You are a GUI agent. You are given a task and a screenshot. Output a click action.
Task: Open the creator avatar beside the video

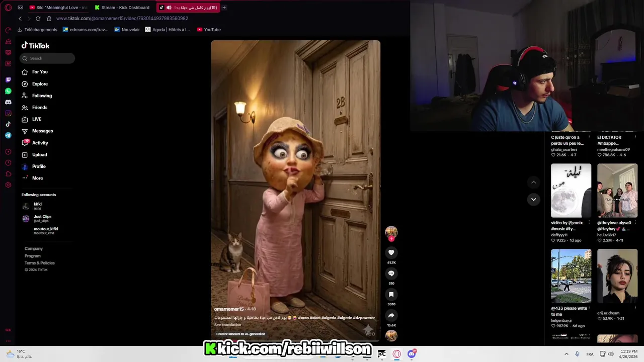coord(391,232)
